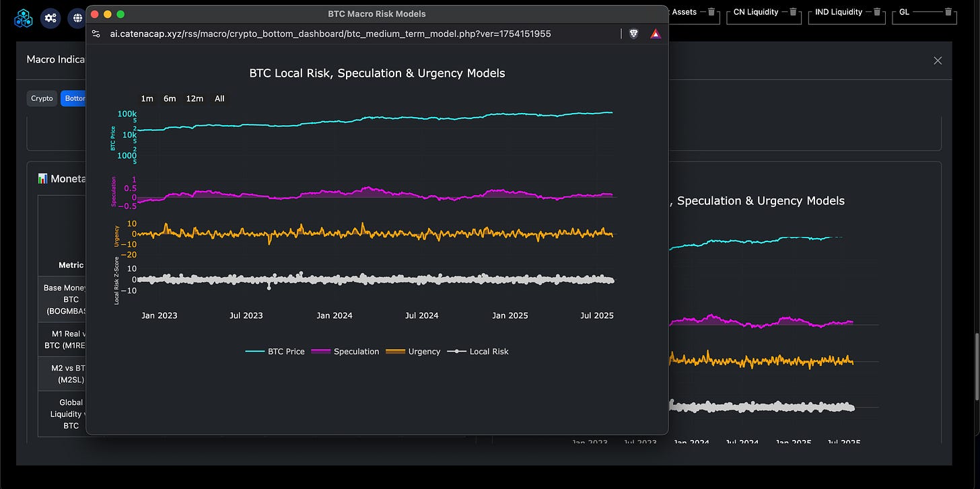
Task: Click the 'M2 vs BT' table cell
Action: [x=63, y=374]
